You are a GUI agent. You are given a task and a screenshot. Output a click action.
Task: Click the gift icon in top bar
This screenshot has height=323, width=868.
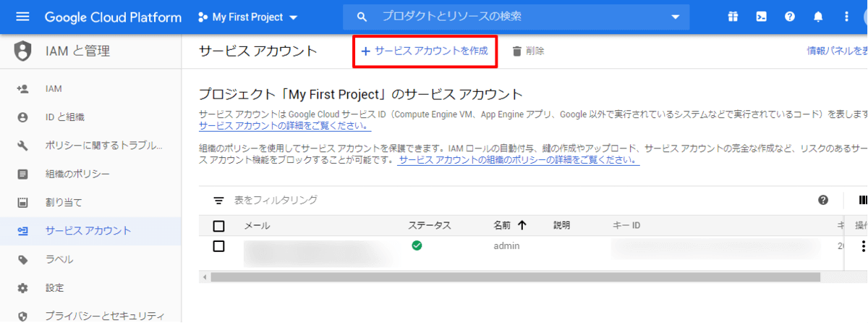(x=733, y=17)
